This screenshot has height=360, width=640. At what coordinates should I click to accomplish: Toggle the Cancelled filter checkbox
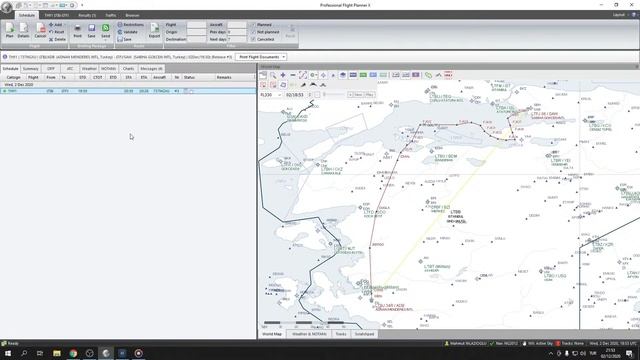[253, 39]
